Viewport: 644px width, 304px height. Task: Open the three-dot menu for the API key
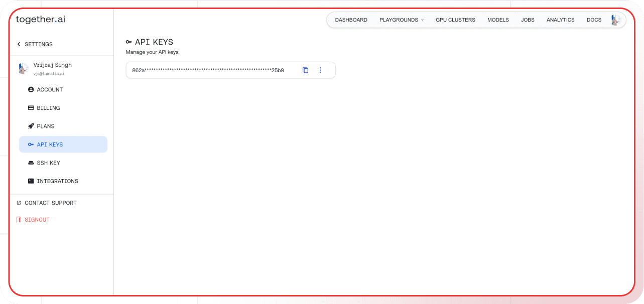[320, 70]
